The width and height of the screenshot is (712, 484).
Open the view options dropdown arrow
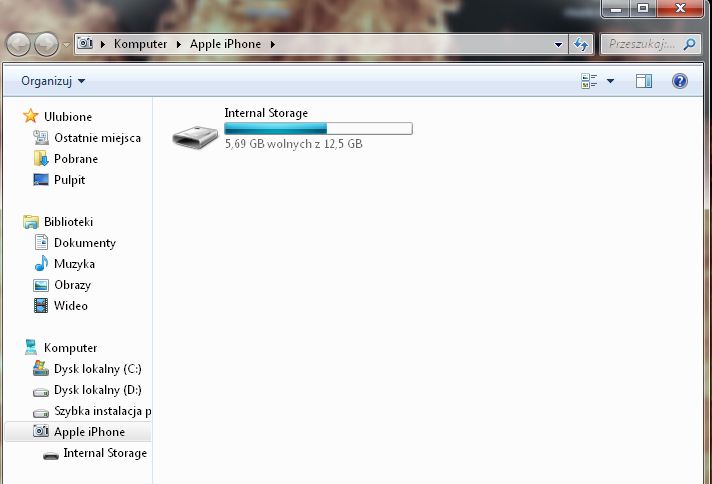click(610, 81)
